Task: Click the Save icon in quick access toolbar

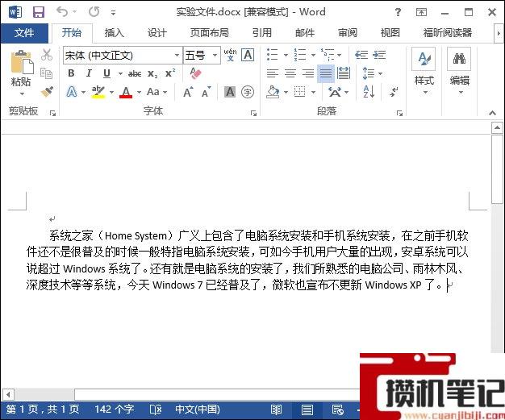Action: tap(39, 13)
